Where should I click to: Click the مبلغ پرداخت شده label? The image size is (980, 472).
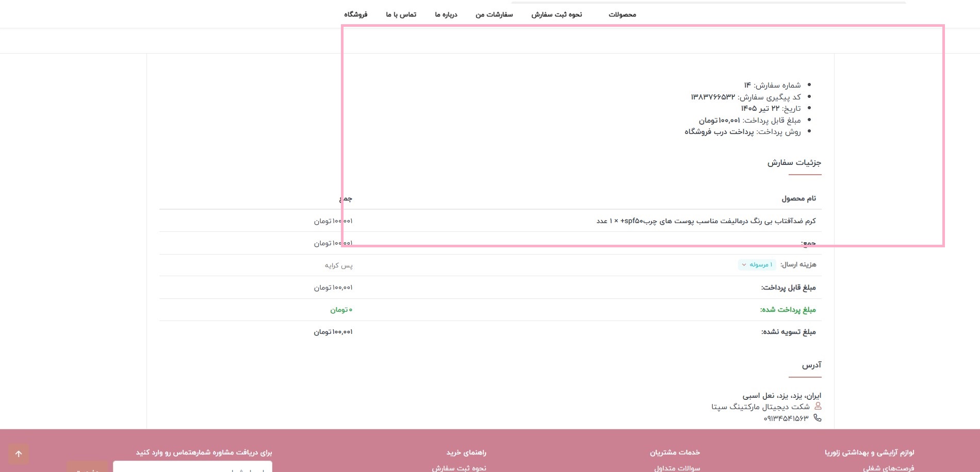788,310
